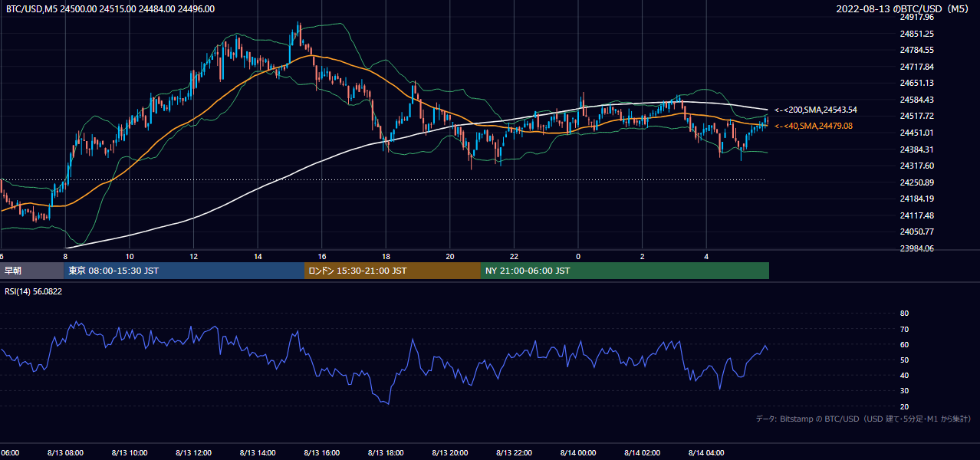Click bottom time label 8/14 02:00
The width and height of the screenshot is (980, 460).
click(x=643, y=452)
